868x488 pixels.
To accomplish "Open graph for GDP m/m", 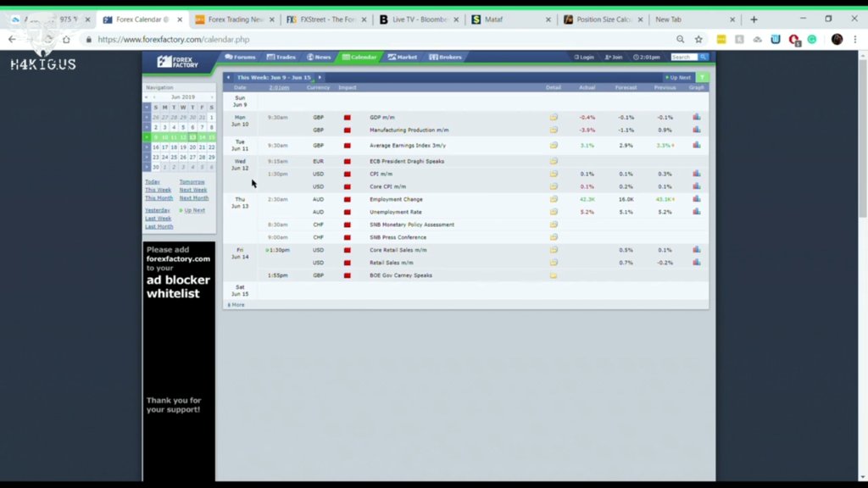I will [x=697, y=117].
